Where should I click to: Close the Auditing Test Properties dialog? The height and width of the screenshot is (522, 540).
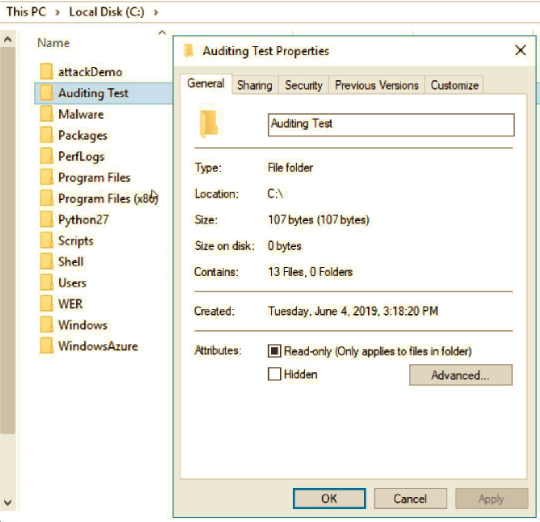pos(520,51)
